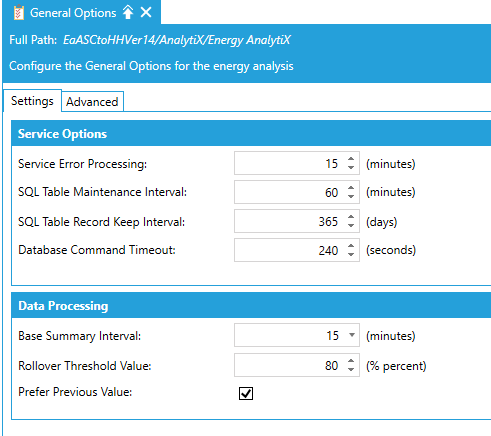Increase Service Error Processing value
The height and width of the screenshot is (436, 491).
(x=351, y=159)
